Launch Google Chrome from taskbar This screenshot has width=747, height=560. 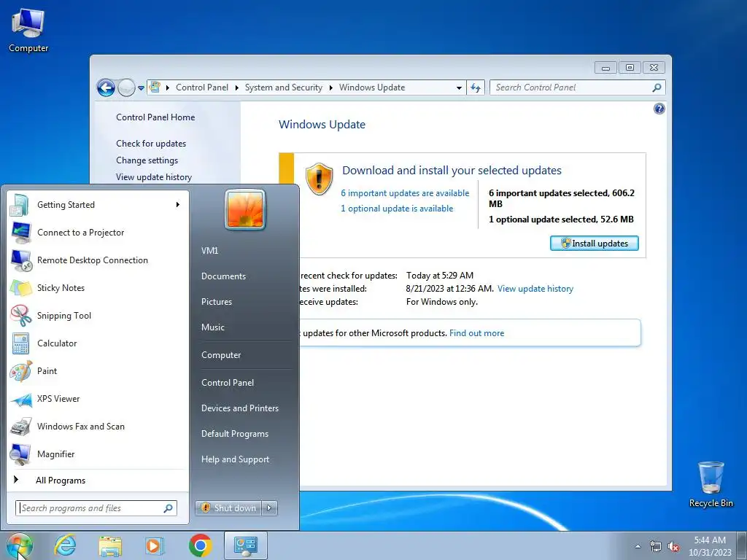[200, 545]
